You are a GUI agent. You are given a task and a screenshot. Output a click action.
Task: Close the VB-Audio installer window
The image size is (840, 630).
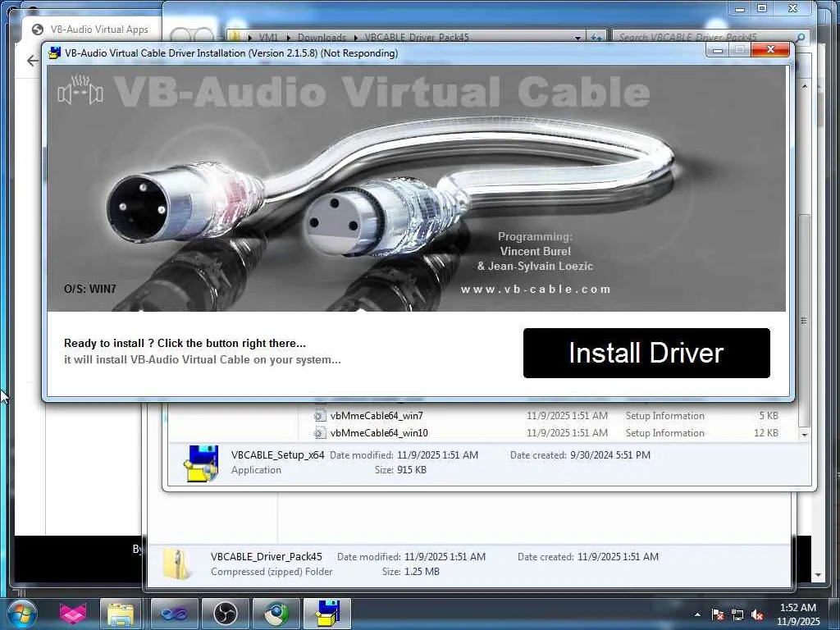pos(770,50)
